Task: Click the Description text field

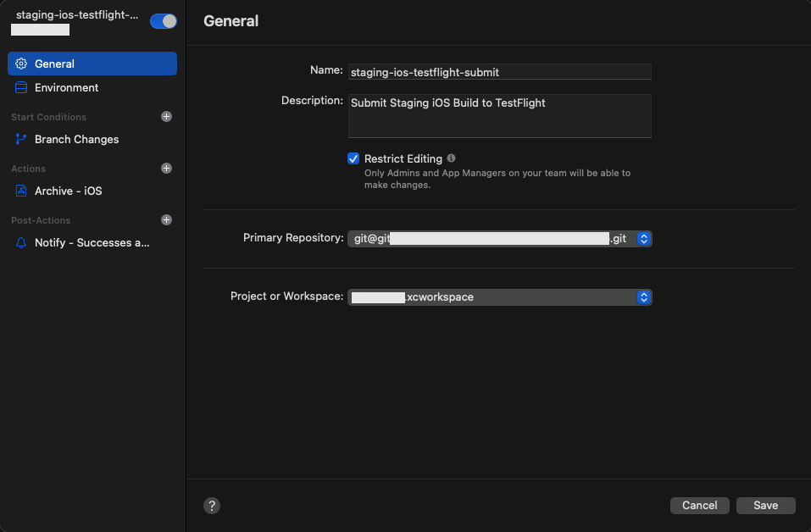Action: [x=499, y=115]
